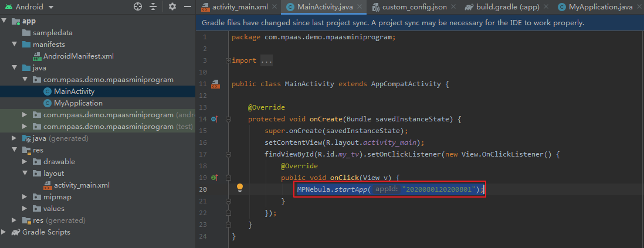Click the select opened file target icon

click(x=138, y=7)
